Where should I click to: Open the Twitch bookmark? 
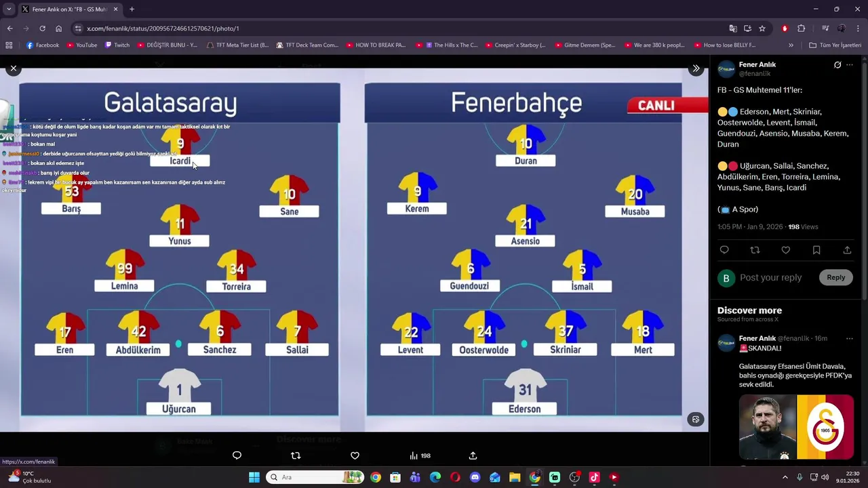click(117, 45)
